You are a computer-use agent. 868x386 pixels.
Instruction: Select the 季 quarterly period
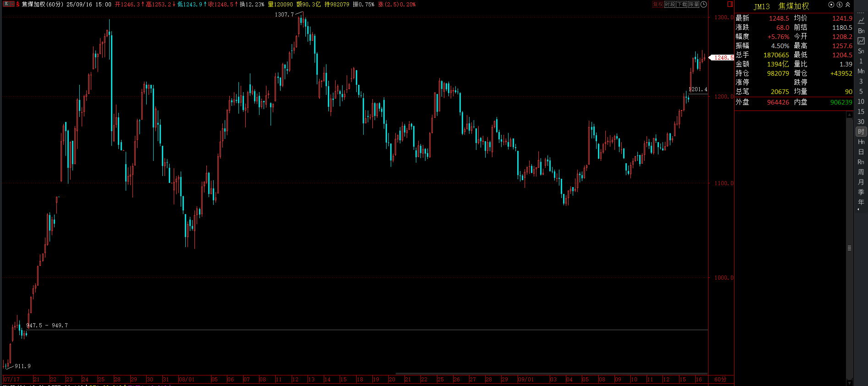(861, 192)
